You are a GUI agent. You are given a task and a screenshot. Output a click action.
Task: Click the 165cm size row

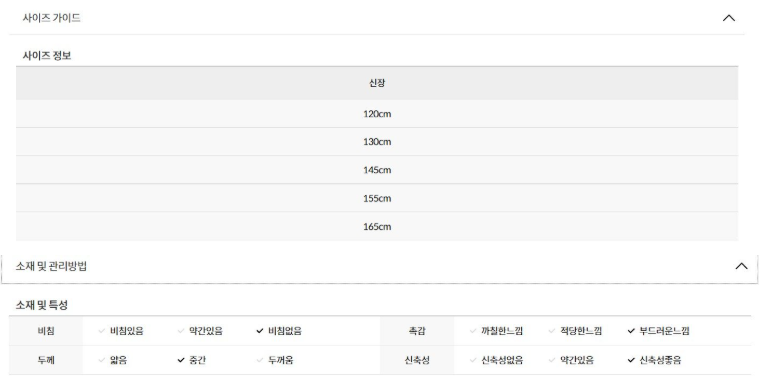(x=377, y=226)
